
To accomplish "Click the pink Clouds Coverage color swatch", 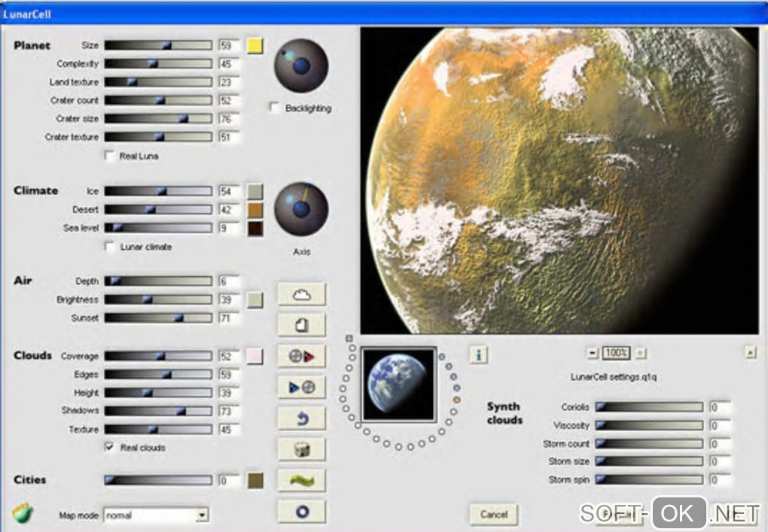I will pyautogui.click(x=254, y=357).
